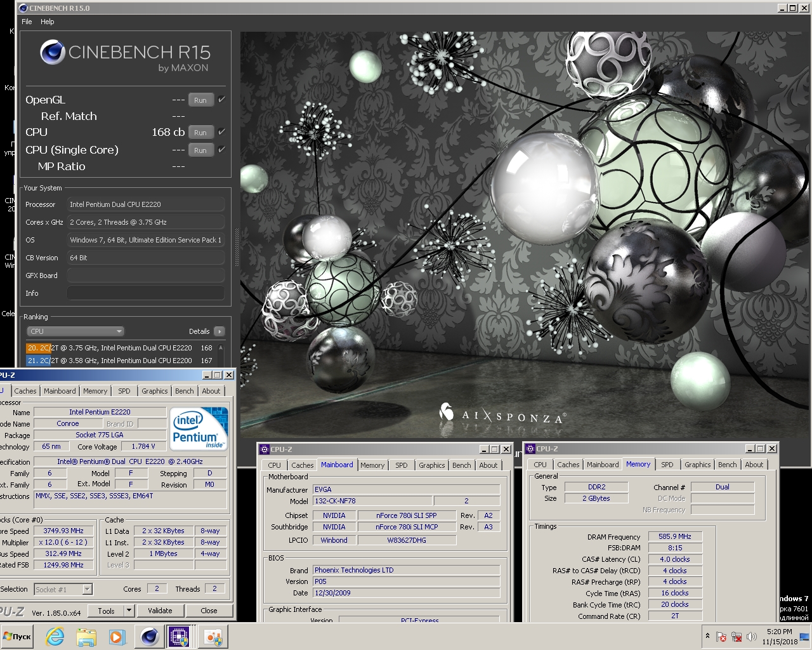Toggle the CPU (Single Core) test checkmark
The width and height of the screenshot is (812, 650).
tap(221, 150)
